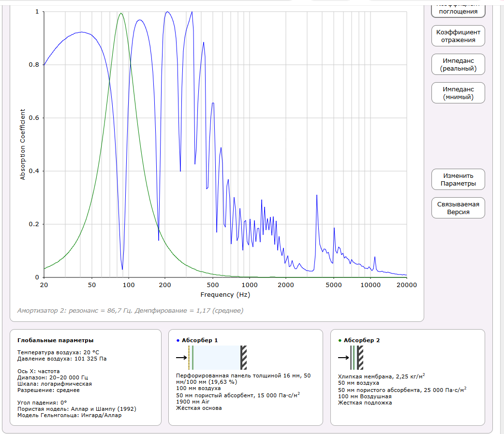
Task: Switch to Коэффициент отражения view
Action: (458, 36)
